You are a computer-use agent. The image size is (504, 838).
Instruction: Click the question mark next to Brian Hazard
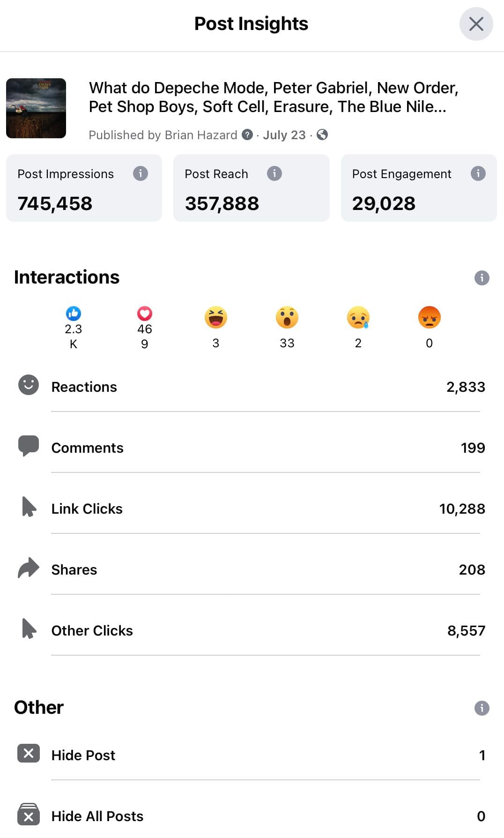click(247, 135)
